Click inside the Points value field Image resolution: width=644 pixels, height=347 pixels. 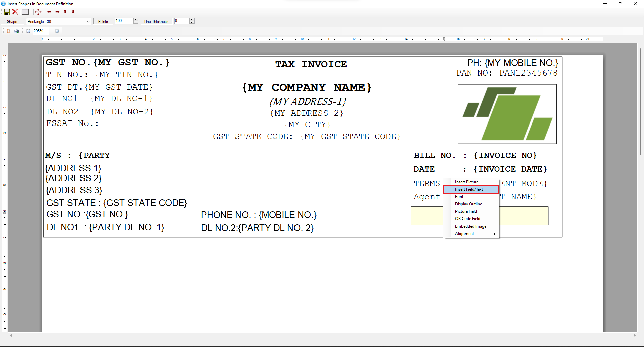click(x=124, y=21)
